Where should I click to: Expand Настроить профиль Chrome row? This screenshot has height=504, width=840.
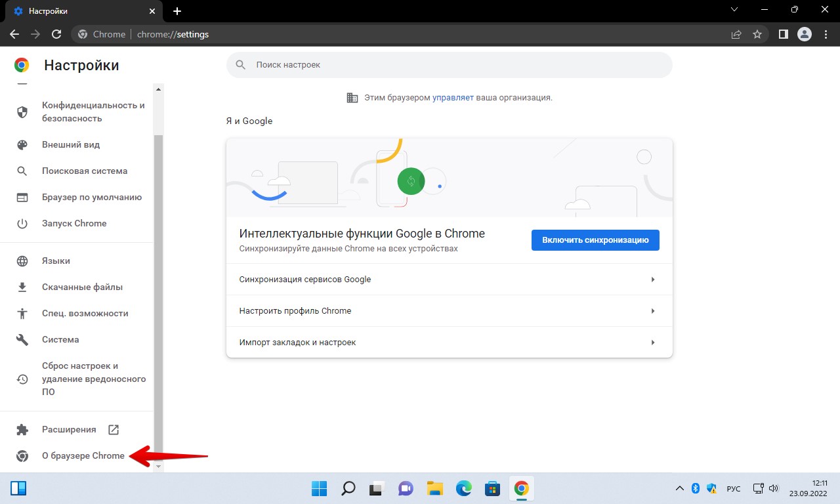point(450,311)
